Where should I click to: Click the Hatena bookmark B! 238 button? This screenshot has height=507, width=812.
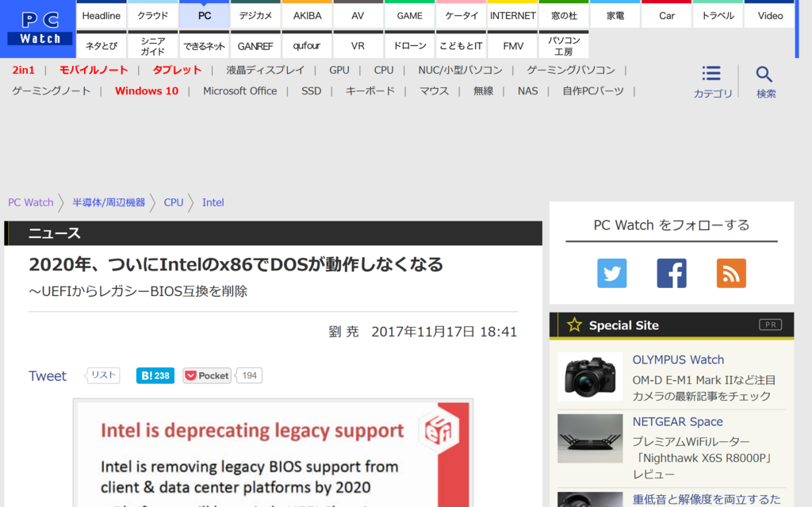(155, 375)
